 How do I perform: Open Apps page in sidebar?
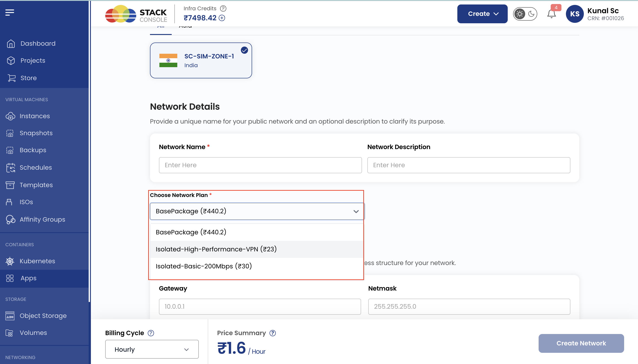click(28, 278)
